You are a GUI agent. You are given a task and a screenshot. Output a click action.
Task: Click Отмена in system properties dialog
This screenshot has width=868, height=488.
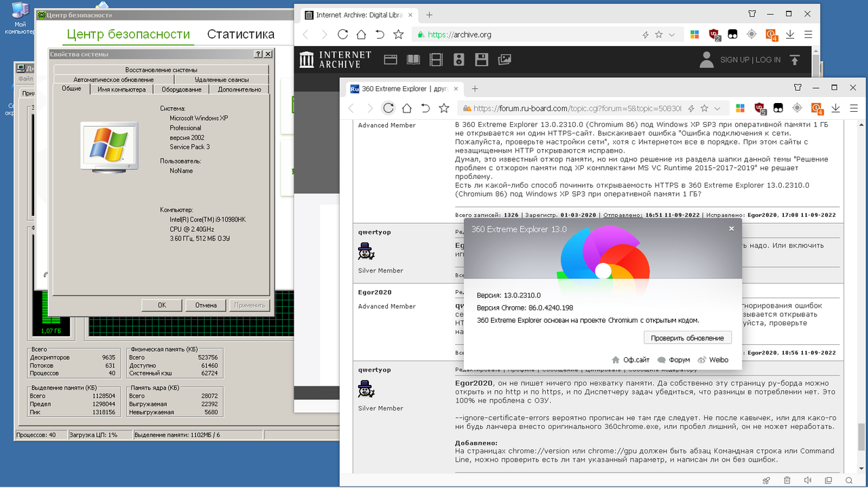tap(206, 305)
